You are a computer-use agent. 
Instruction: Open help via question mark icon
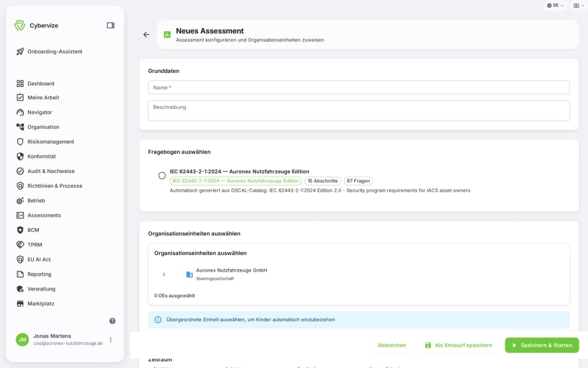click(112, 321)
